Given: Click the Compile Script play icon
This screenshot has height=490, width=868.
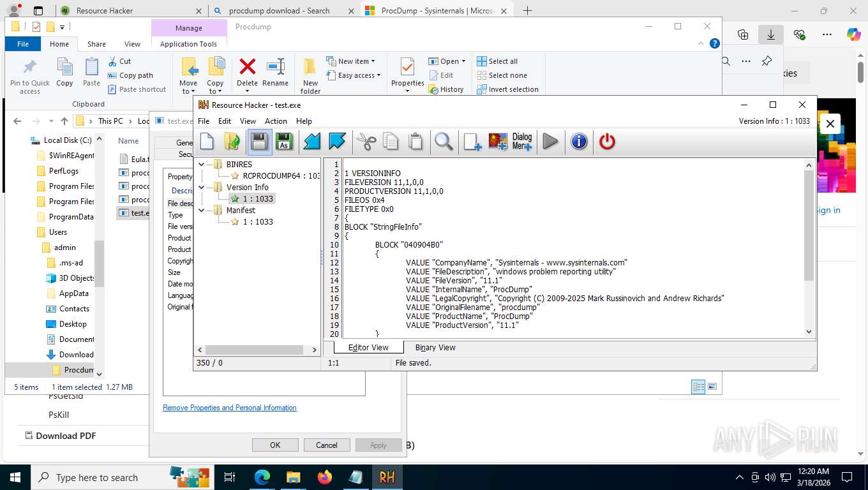Looking at the screenshot, I should (x=550, y=142).
